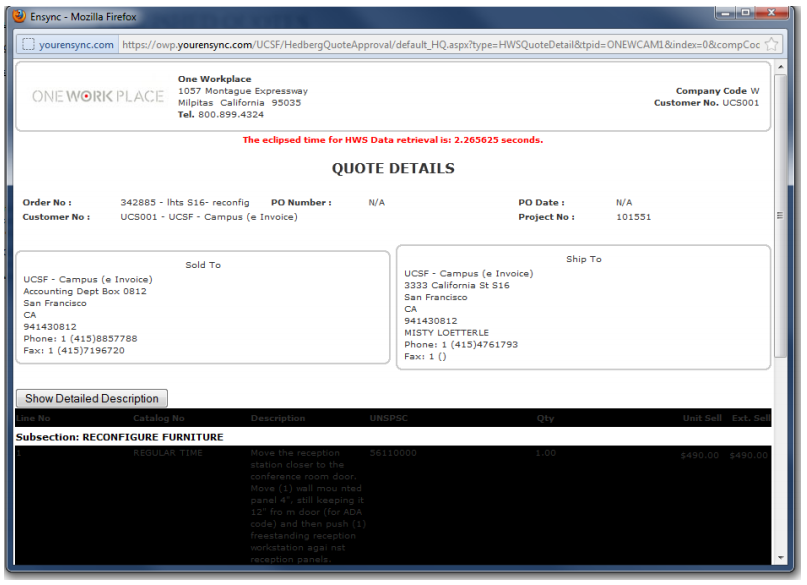Click 'Customer No. UCS001' in the header

pos(707,103)
